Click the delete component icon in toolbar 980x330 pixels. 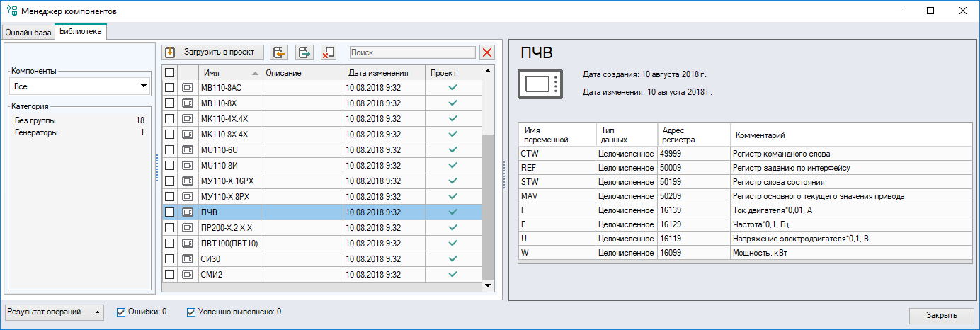point(329,52)
